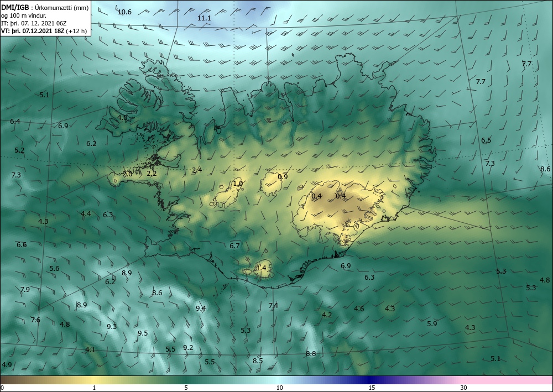Click the 'IT: þri. 07. 12. 2021 06Z' line
Screen dimensions: 553x392
34,23
